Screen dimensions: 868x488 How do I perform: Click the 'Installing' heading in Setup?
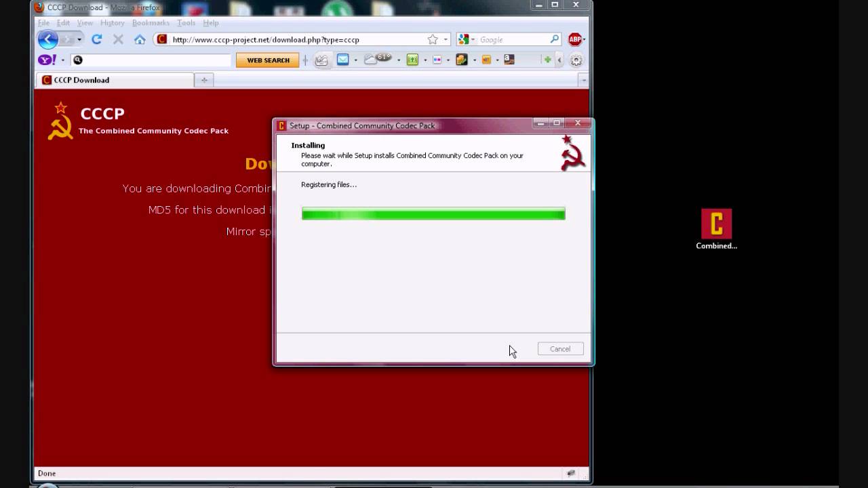pyautogui.click(x=308, y=145)
